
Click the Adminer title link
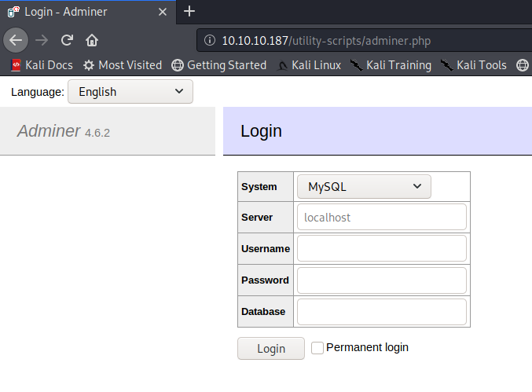(x=49, y=131)
